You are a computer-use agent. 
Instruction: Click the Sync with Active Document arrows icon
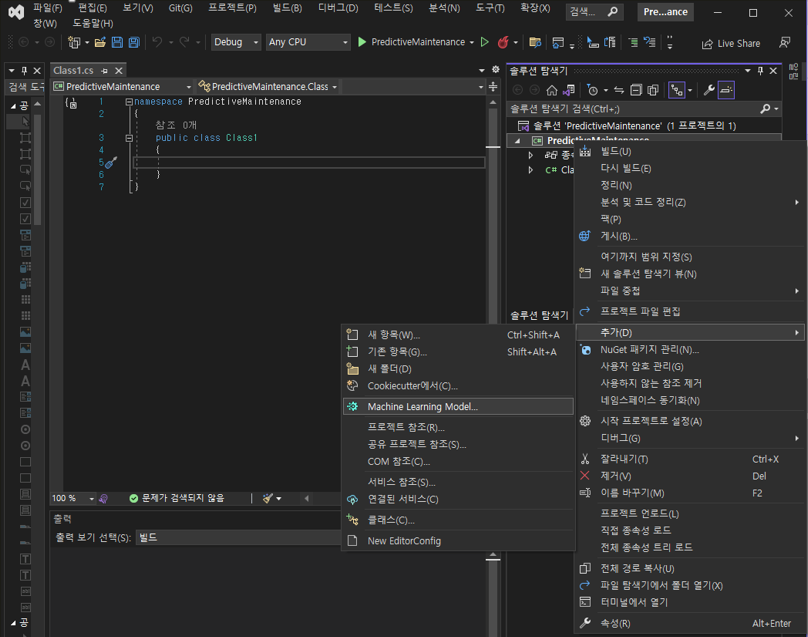click(x=619, y=90)
